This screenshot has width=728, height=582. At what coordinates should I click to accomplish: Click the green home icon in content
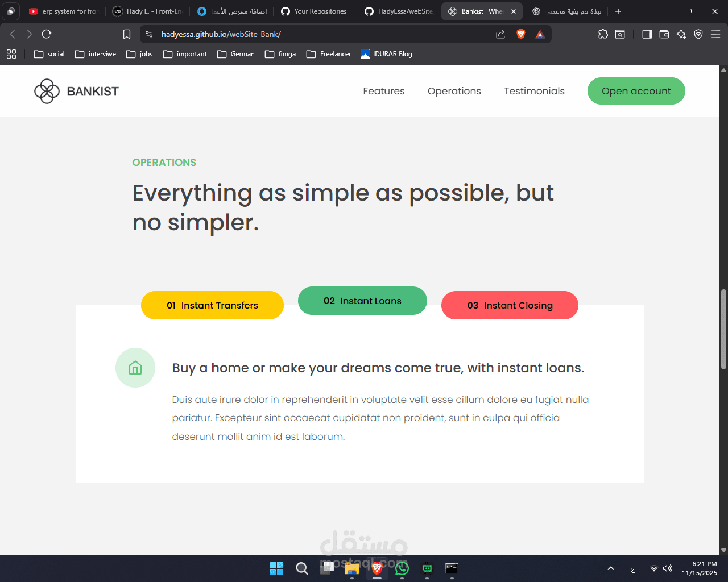point(135,368)
